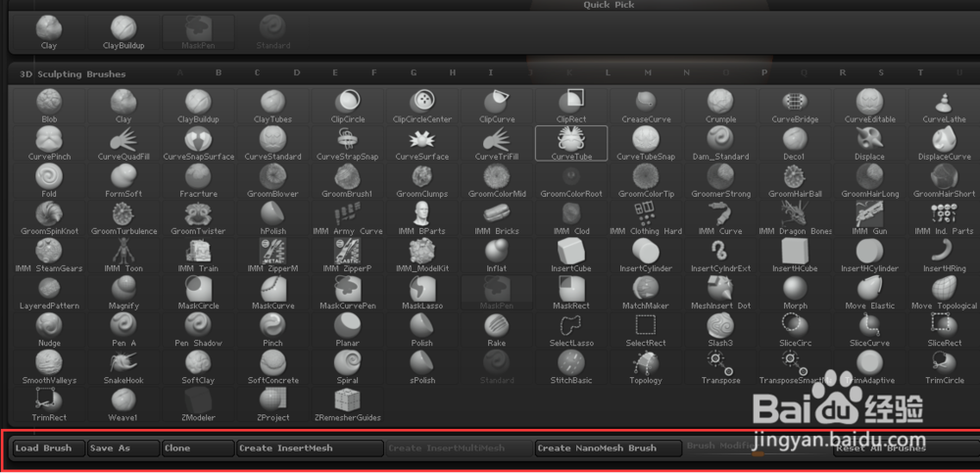980x473 pixels.
Task: Choose the Displace brush
Action: (x=869, y=144)
